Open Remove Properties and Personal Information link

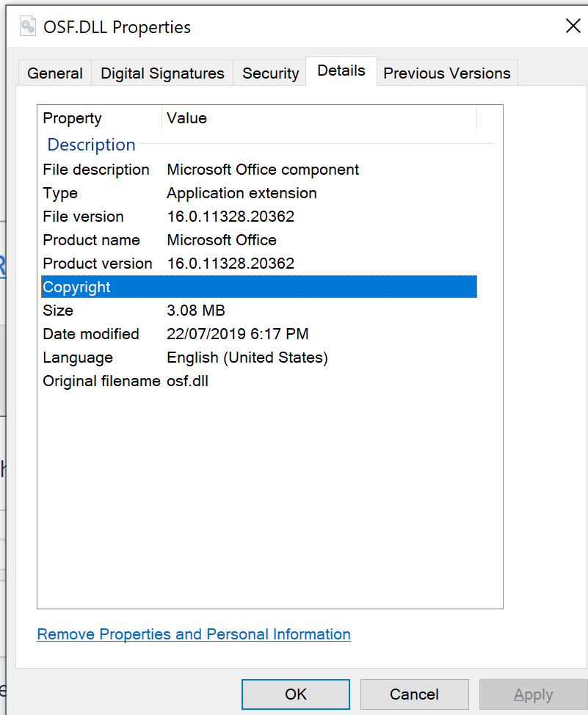point(194,634)
